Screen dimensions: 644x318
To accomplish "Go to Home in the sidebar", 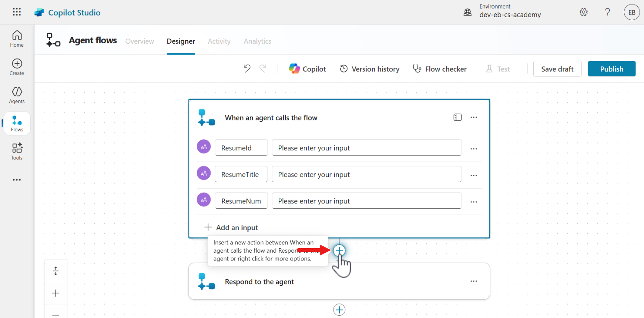I will pos(17,39).
